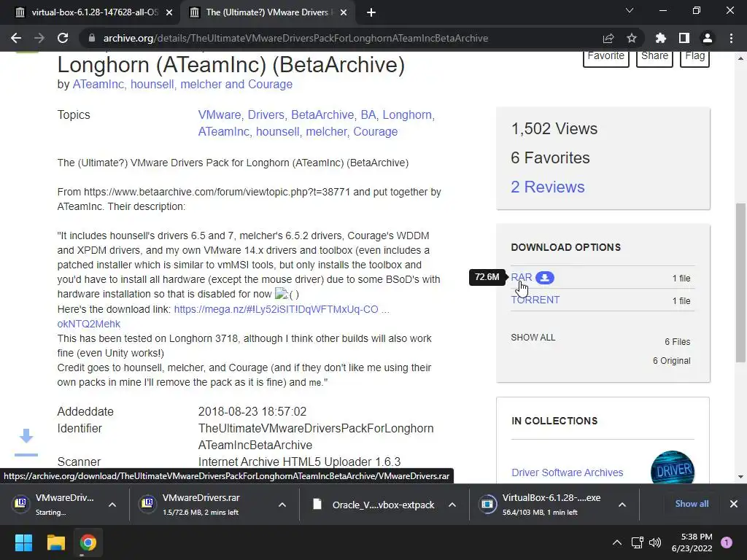Open author link ATeamInc, hounsell, melcher and Courage

click(182, 85)
